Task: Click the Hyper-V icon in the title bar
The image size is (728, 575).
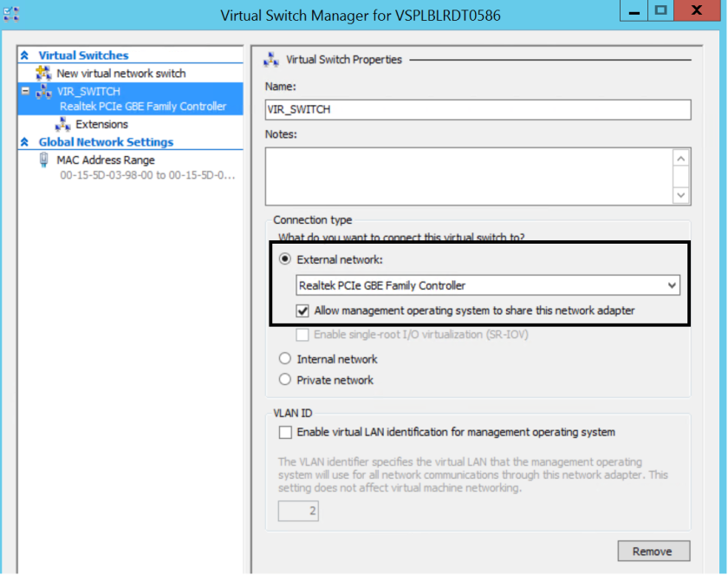Action: 12,14
